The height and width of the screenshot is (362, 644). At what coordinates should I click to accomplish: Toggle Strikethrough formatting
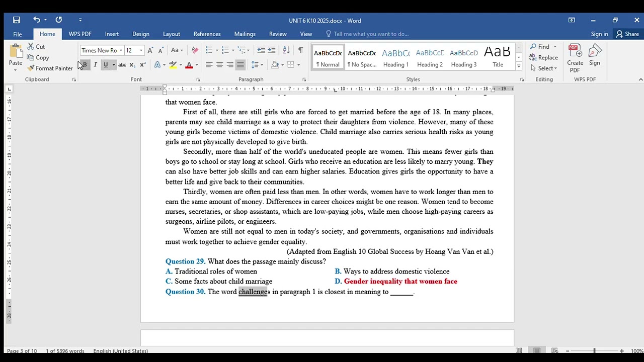click(122, 65)
